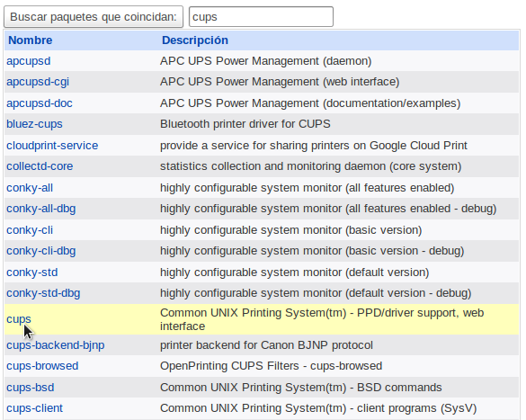Open the conky-std package link

[x=31, y=273]
